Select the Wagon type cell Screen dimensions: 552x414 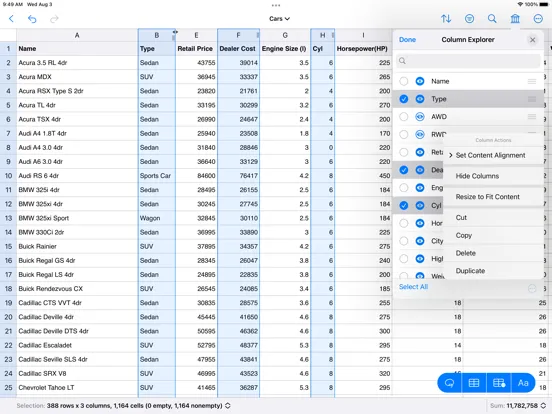click(x=157, y=218)
